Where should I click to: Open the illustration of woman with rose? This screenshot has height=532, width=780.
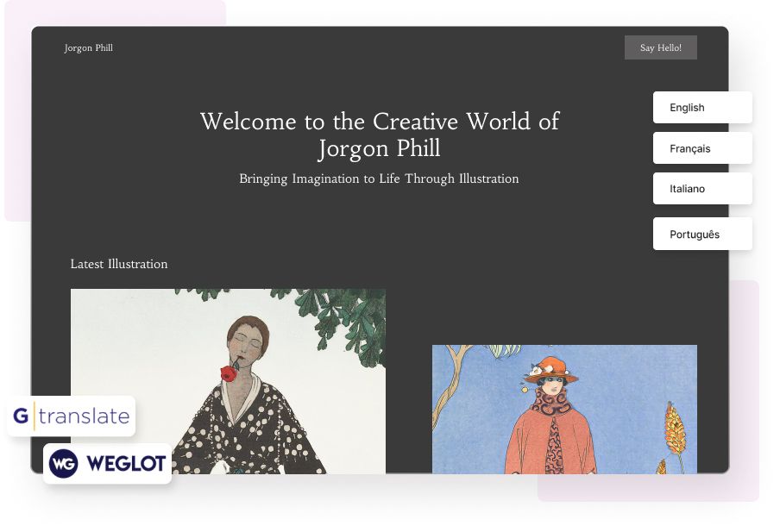pos(228,380)
